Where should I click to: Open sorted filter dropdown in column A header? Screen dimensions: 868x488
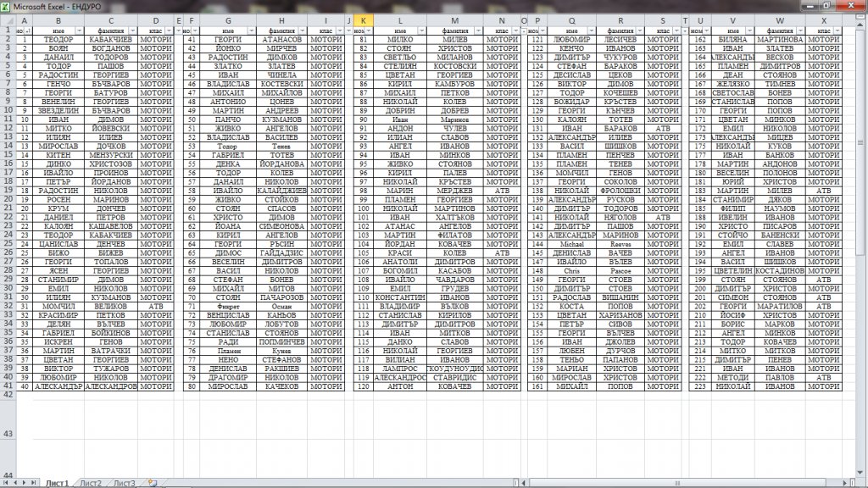pyautogui.click(x=28, y=30)
